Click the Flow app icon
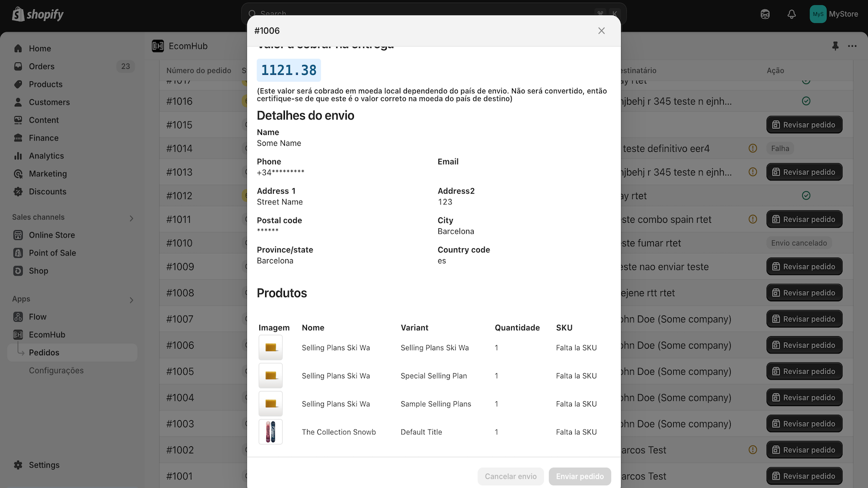Viewport: 868px width, 488px height. pyautogui.click(x=18, y=317)
